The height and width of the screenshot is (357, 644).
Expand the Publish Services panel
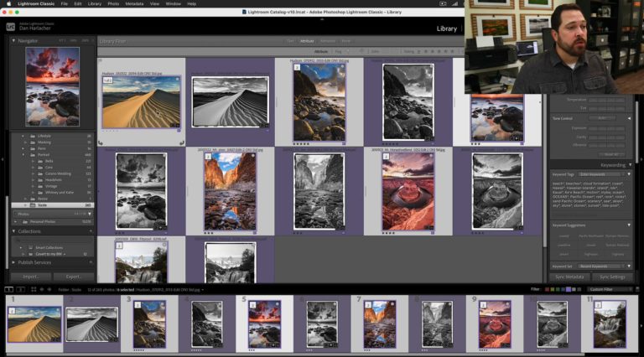click(x=13, y=262)
